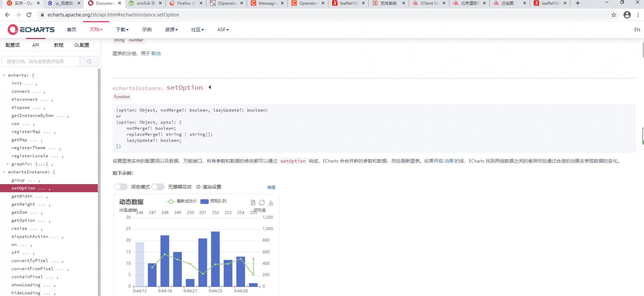Select the GL配置 tab

point(82,45)
